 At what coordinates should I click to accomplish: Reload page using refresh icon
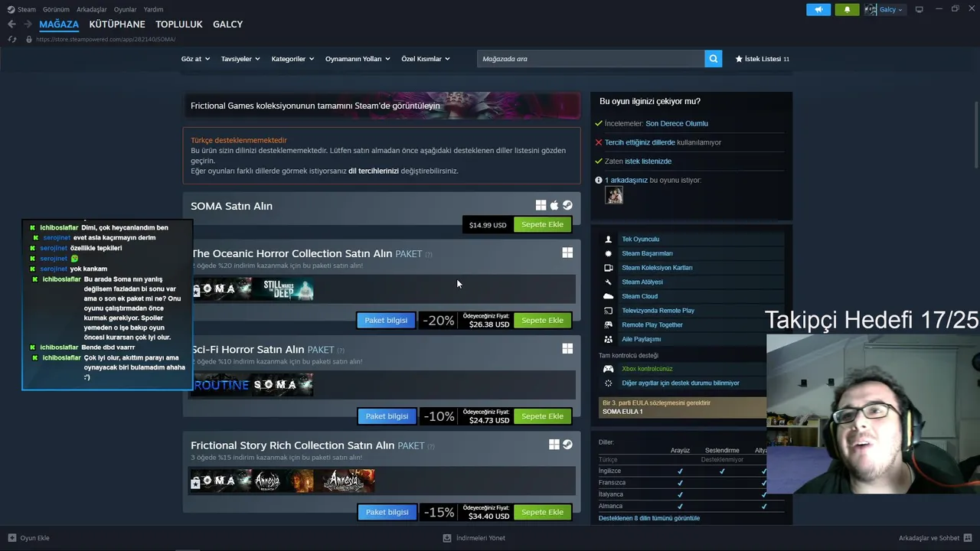click(x=11, y=39)
